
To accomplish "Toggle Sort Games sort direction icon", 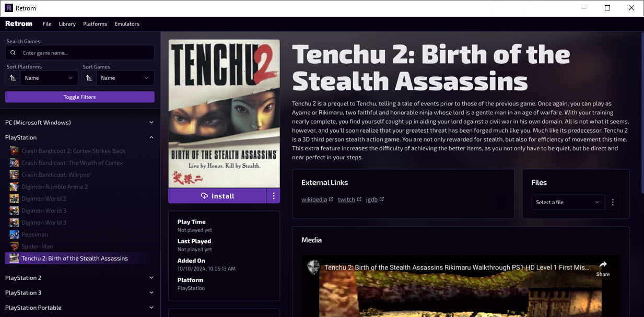I will [89, 78].
